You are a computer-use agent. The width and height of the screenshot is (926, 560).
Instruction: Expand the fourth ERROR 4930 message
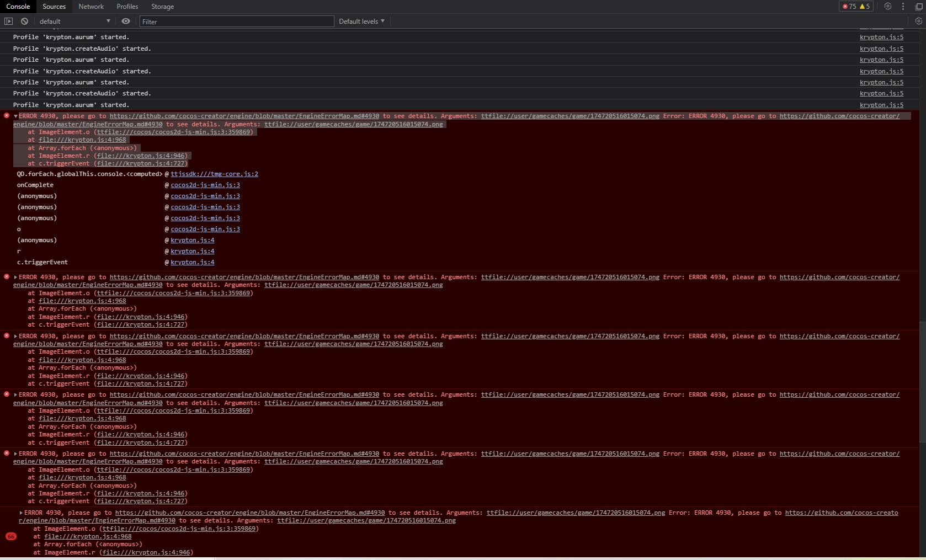coord(15,394)
